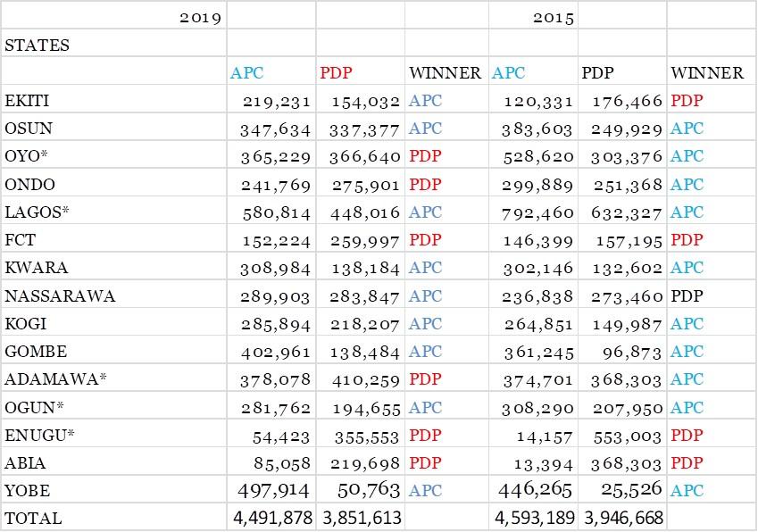The image size is (758, 532).
Task: Click the 2015 WINNER column header
Action: 707,73
